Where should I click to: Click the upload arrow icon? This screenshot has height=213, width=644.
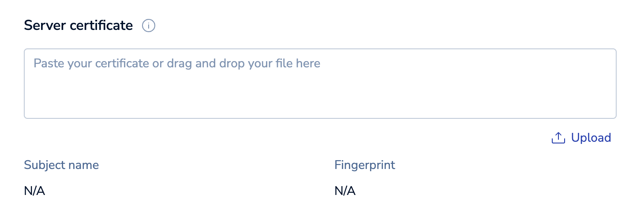tap(558, 138)
